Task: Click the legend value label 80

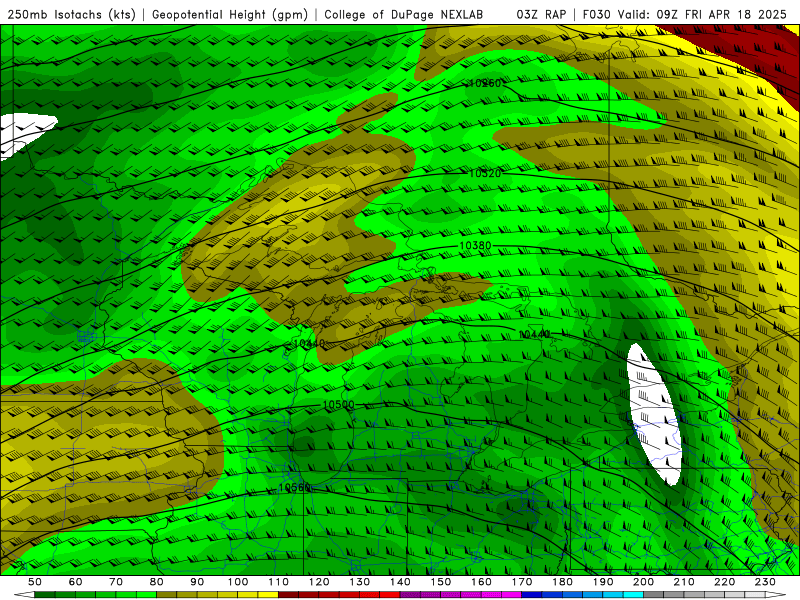Action: pos(157,582)
